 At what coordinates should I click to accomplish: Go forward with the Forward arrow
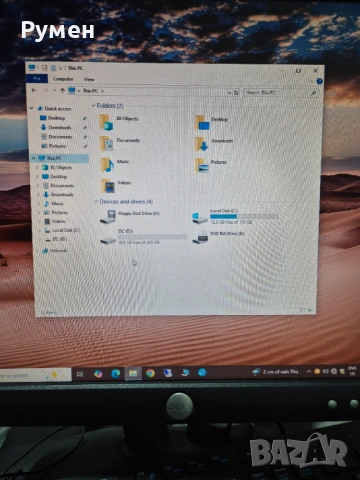click(46, 90)
